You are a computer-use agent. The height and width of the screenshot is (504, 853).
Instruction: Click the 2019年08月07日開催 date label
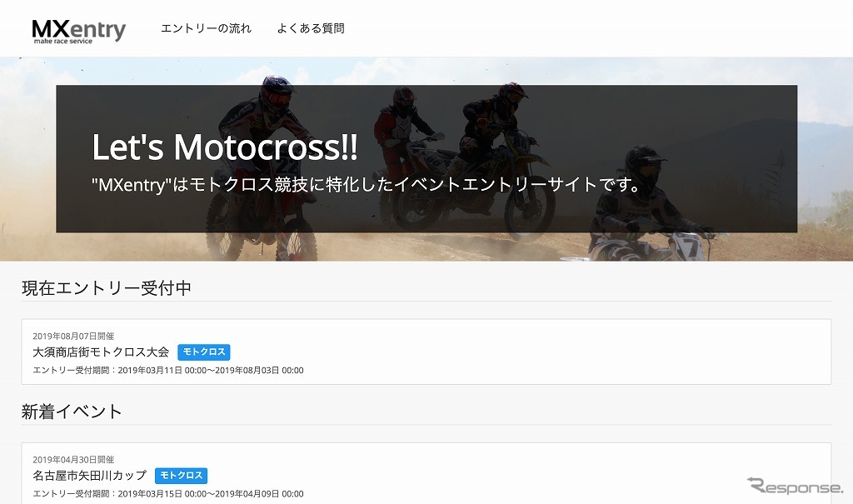point(73,336)
